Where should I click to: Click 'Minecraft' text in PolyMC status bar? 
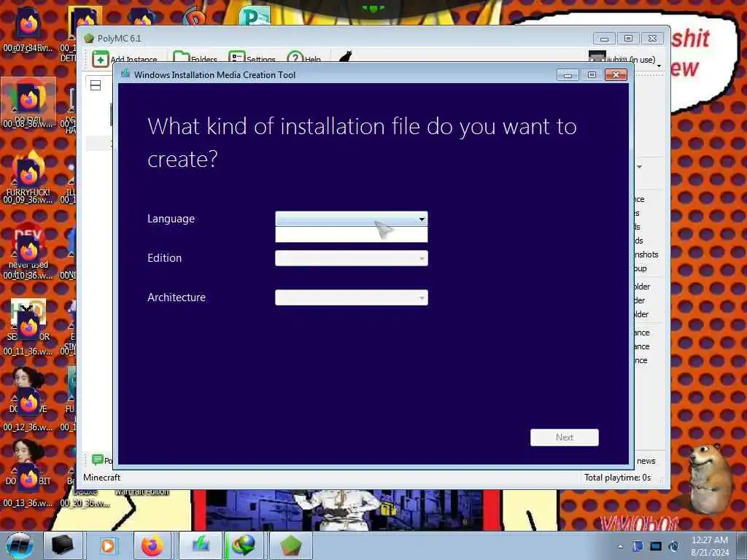pyautogui.click(x=102, y=478)
